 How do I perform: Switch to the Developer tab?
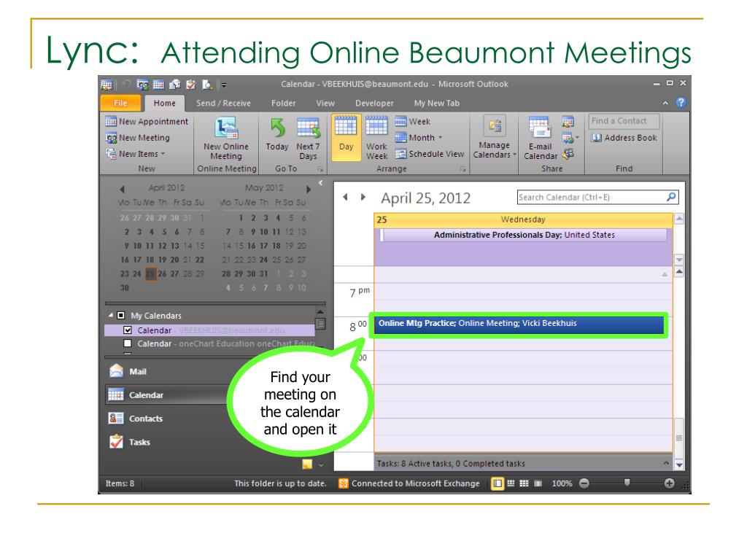(374, 103)
